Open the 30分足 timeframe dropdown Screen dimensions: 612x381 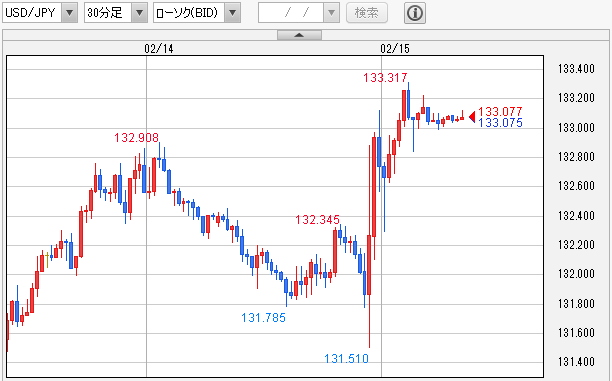click(x=116, y=13)
